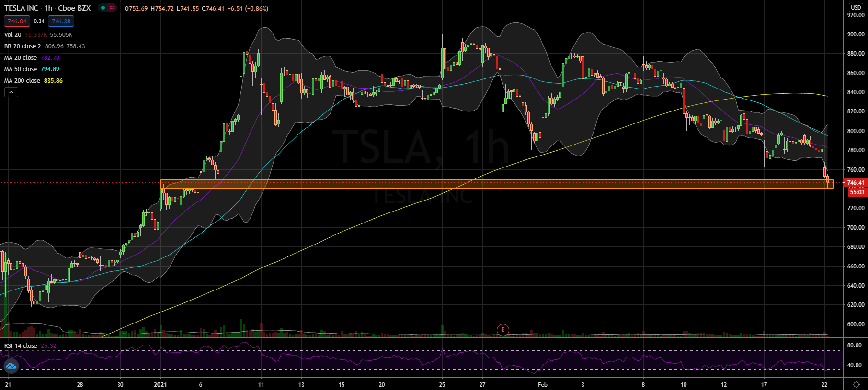Image resolution: width=868 pixels, height=390 pixels.
Task: Open chart settings gear in bottom-right corner
Action: pyautogui.click(x=856, y=384)
